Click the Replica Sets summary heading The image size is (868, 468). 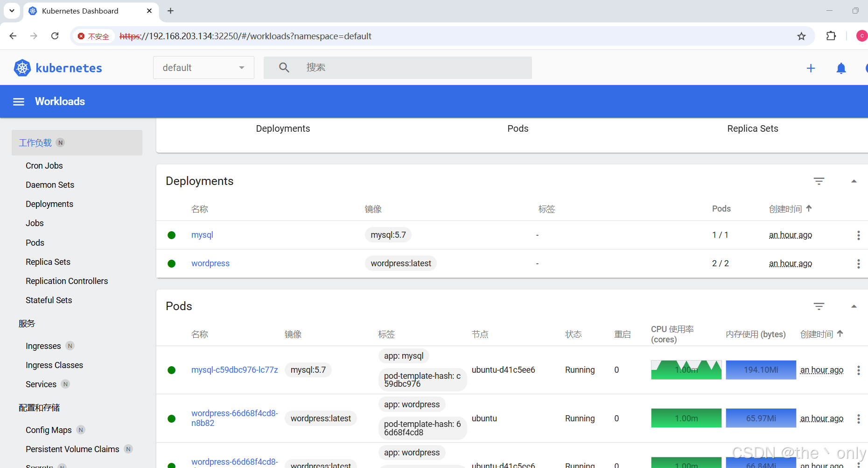(x=753, y=128)
